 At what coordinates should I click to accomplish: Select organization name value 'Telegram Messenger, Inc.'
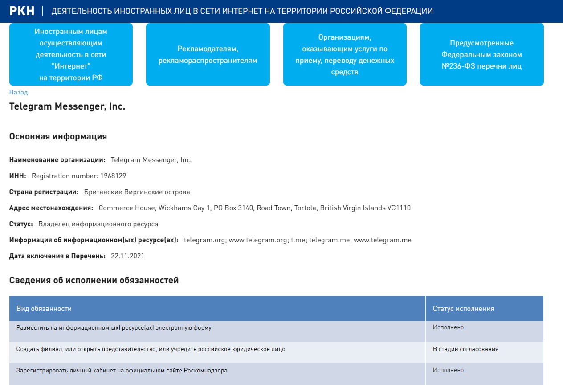151,160
